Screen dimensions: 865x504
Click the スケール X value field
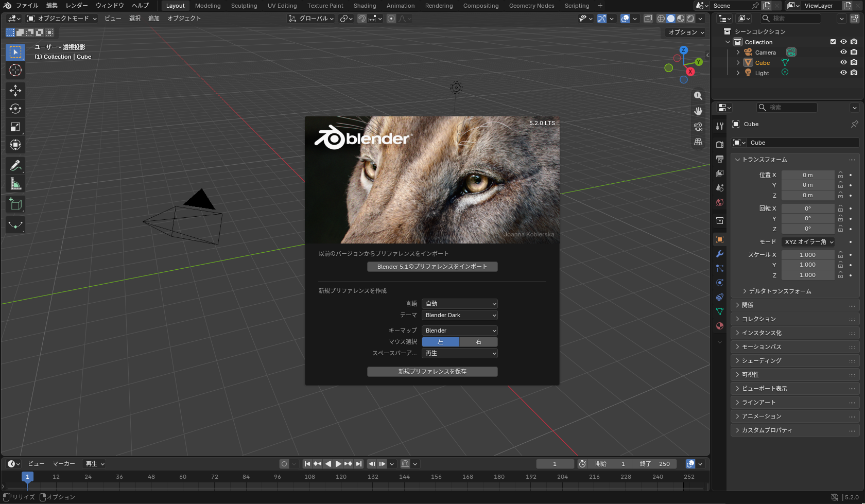[808, 255]
